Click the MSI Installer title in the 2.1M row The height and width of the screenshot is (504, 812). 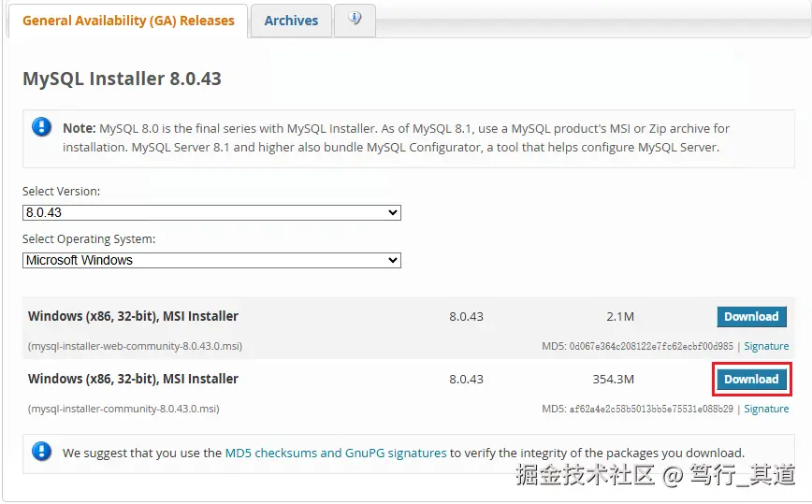(x=133, y=316)
